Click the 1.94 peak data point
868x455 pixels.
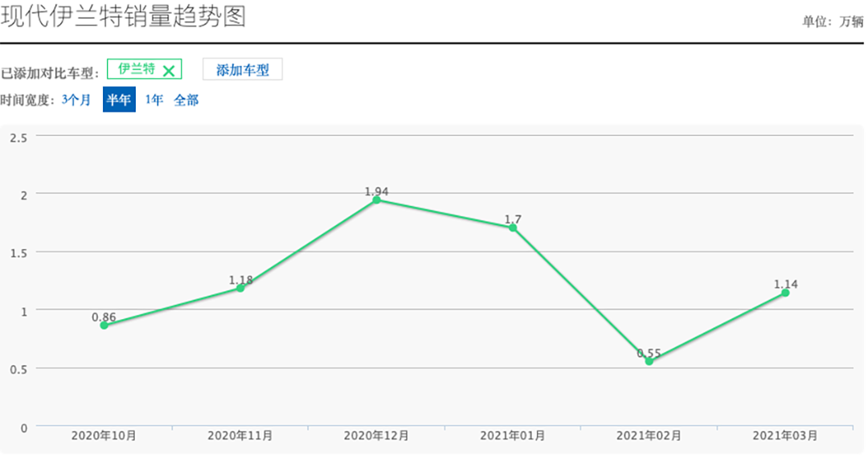(376, 200)
